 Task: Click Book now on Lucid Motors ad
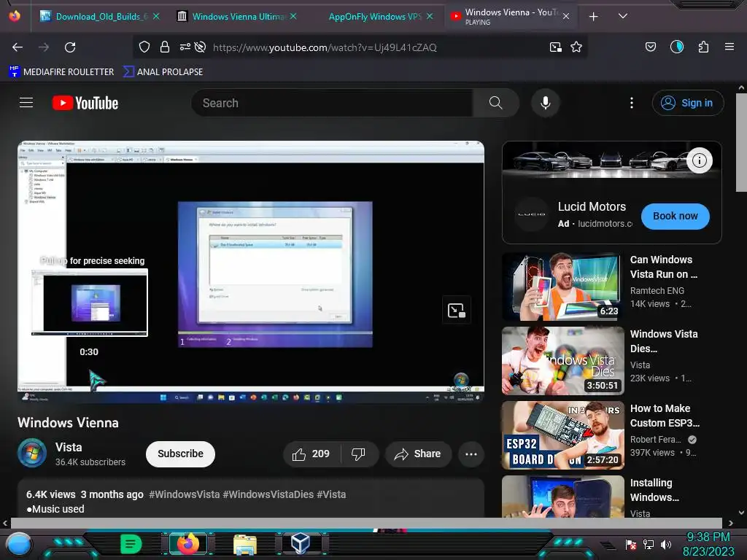point(675,216)
